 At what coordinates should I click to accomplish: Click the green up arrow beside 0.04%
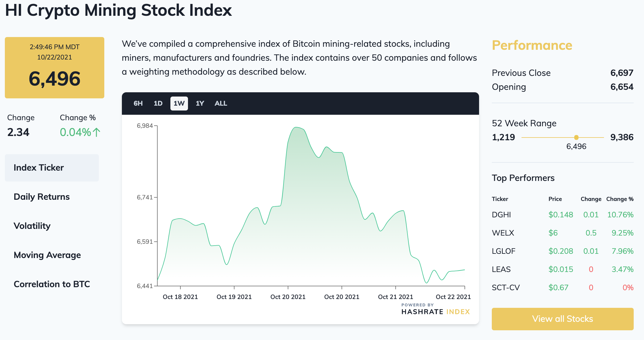click(96, 132)
